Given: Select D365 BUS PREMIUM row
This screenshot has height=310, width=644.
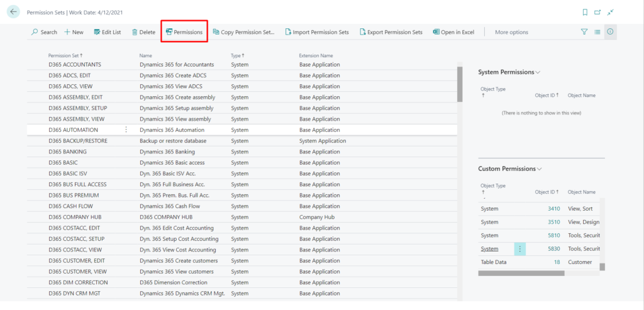Looking at the screenshot, I should point(242,195).
